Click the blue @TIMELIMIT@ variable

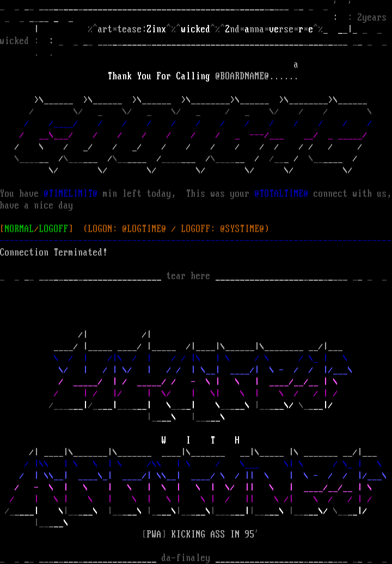click(70, 194)
